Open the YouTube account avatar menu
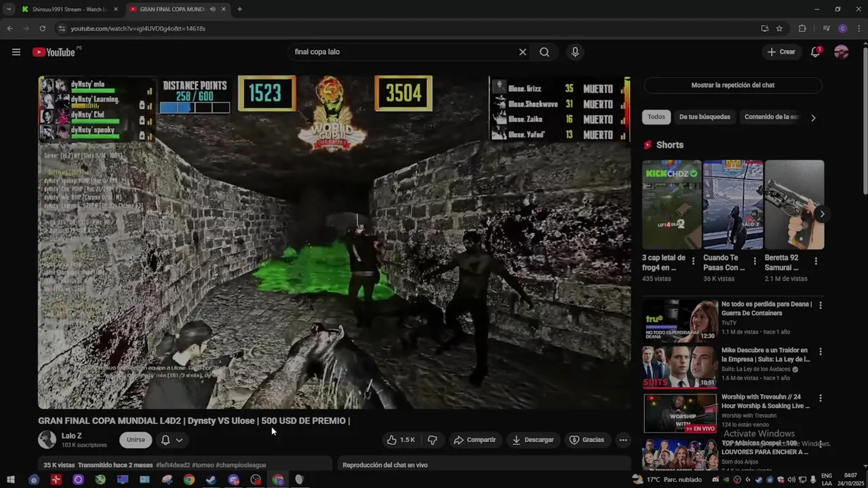This screenshot has height=488, width=868. (x=842, y=52)
